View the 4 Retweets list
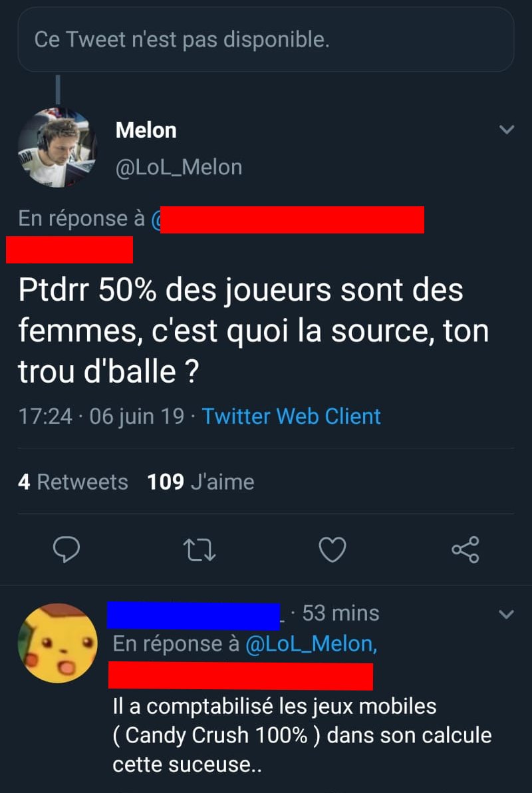Viewport: 532px width, 793px height. [73, 482]
